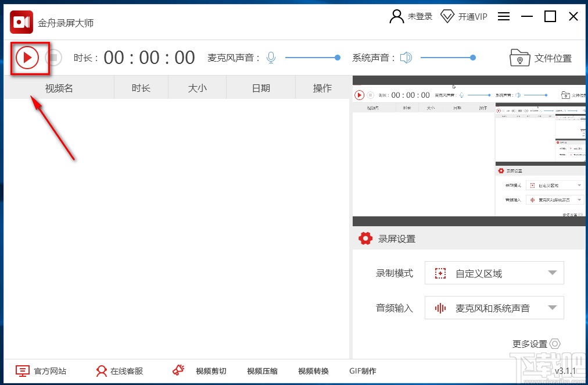Click the 音频输入 label

point(395,308)
